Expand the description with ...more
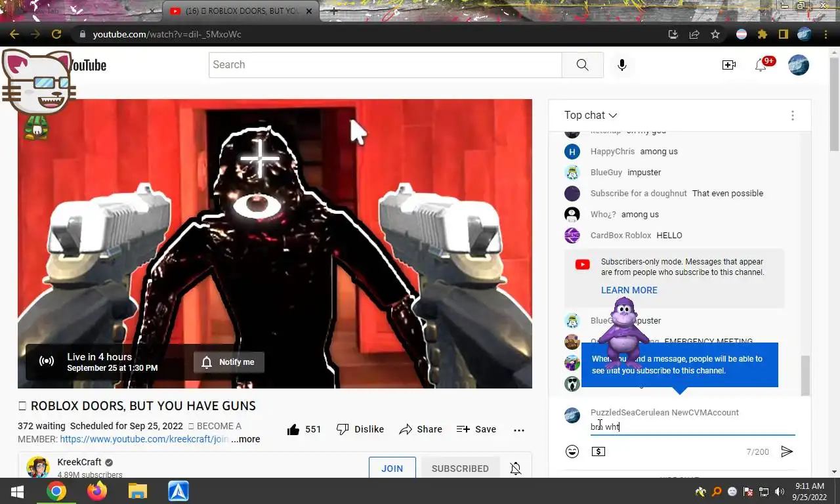Image resolution: width=840 pixels, height=504 pixels. (245, 439)
